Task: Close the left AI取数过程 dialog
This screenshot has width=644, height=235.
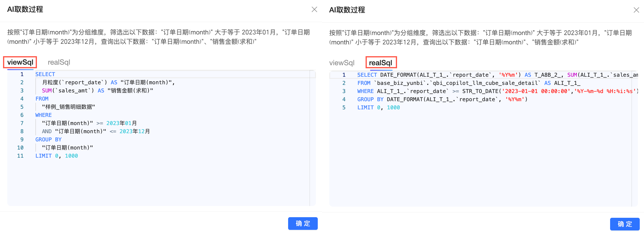Action: [314, 9]
